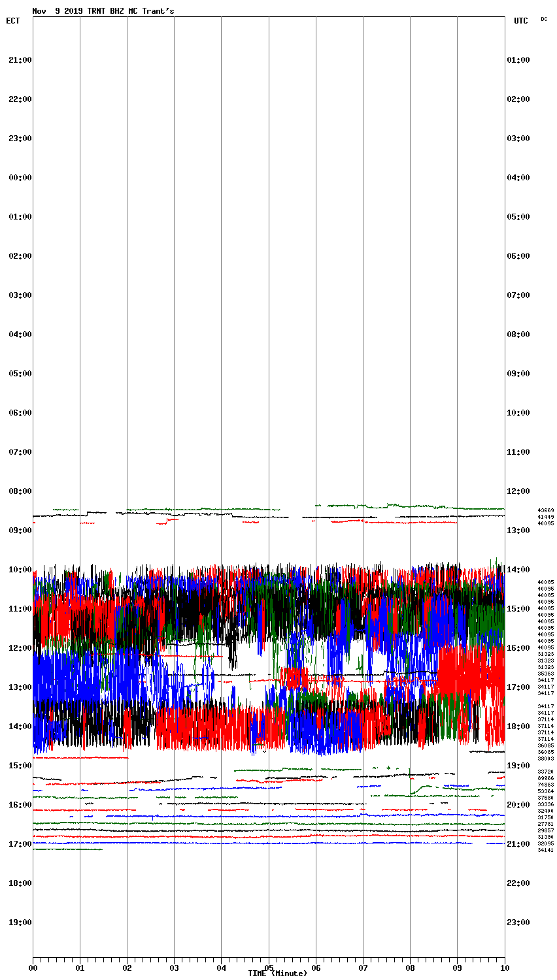The width and height of the screenshot is (557, 980).
Task: Click the amplitude value 32095
Action: click(546, 843)
